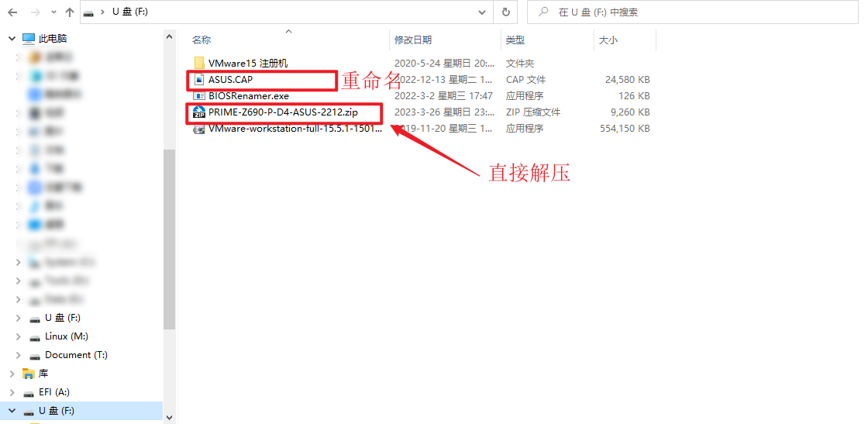The width and height of the screenshot is (868, 424).
Task: Go back with the left arrow button
Action: pyautogui.click(x=12, y=12)
